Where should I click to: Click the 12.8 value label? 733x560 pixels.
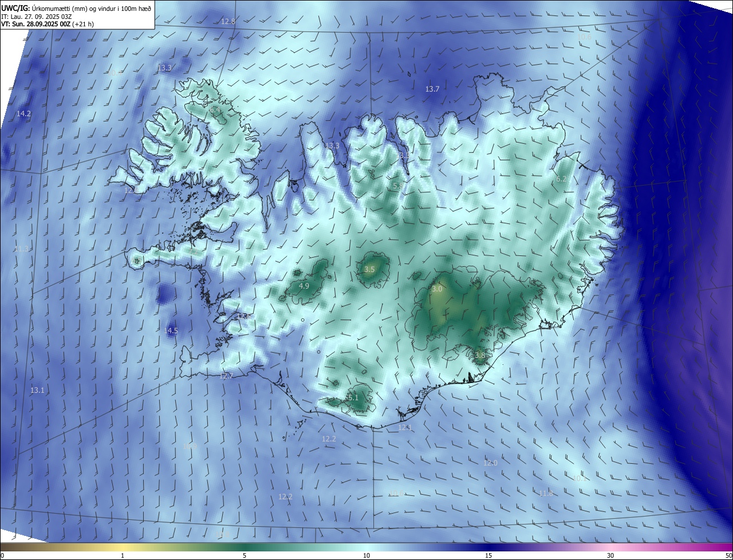(x=228, y=21)
